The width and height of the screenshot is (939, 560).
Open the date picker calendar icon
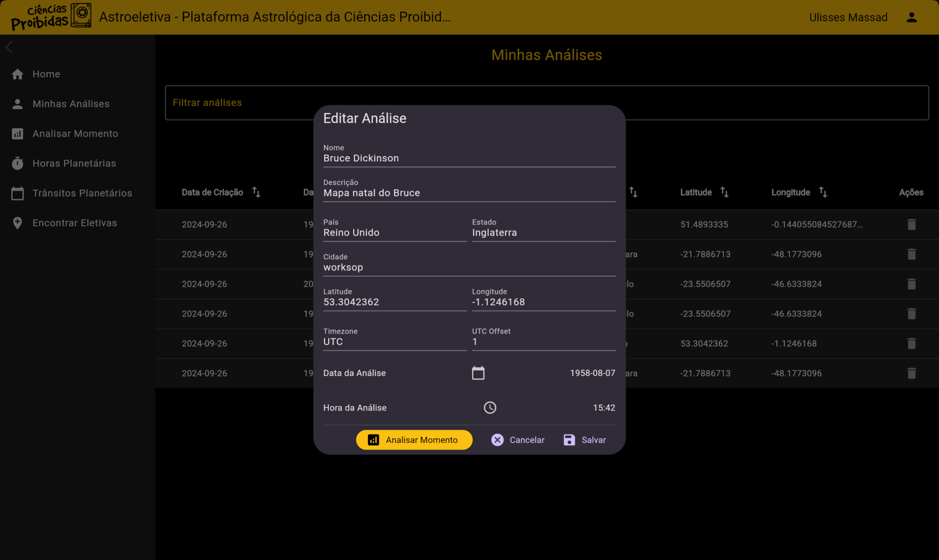coord(478,373)
